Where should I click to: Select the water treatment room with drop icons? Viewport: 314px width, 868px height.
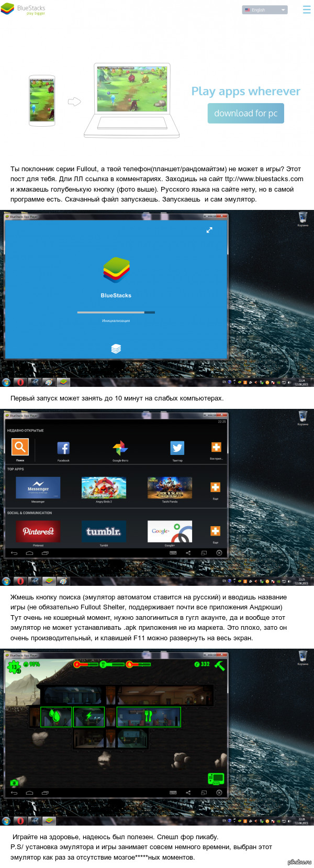[x=57, y=717]
